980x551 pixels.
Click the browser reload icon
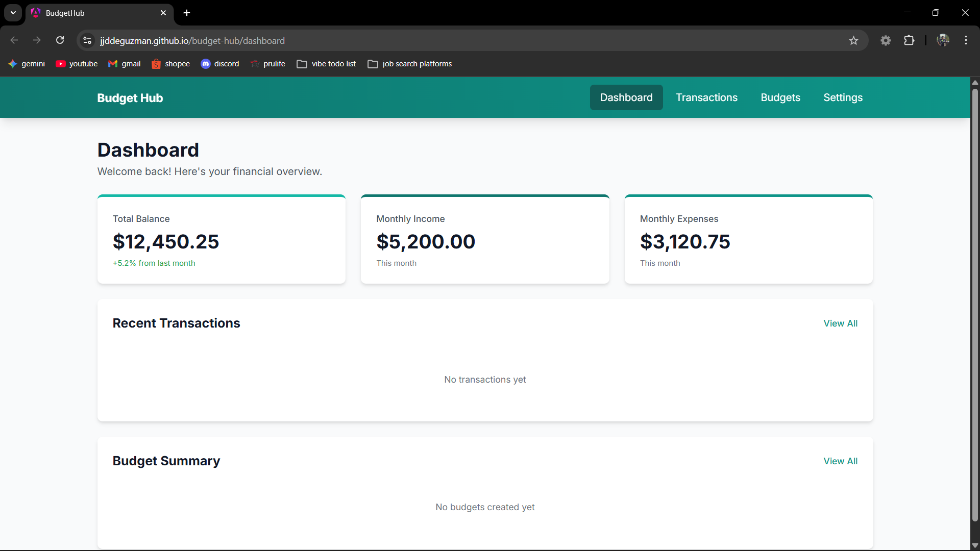tap(60, 40)
